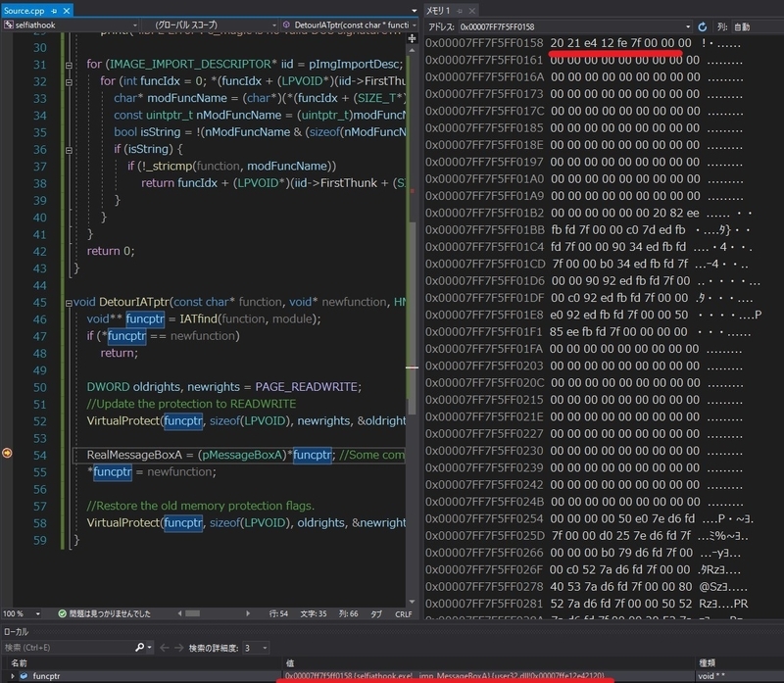Click the horizontal scrollbar left arrow
Screen dimensions: 784x683
[x=180, y=613]
